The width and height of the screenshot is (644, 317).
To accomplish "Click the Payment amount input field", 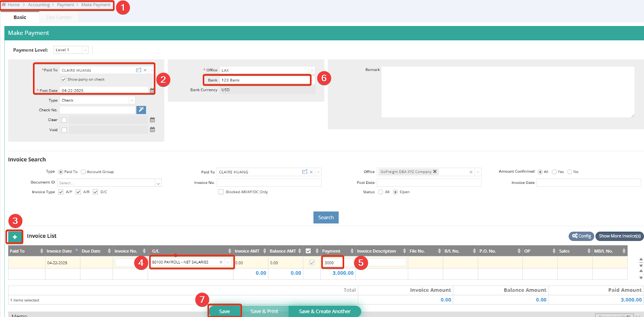I will pos(332,263).
